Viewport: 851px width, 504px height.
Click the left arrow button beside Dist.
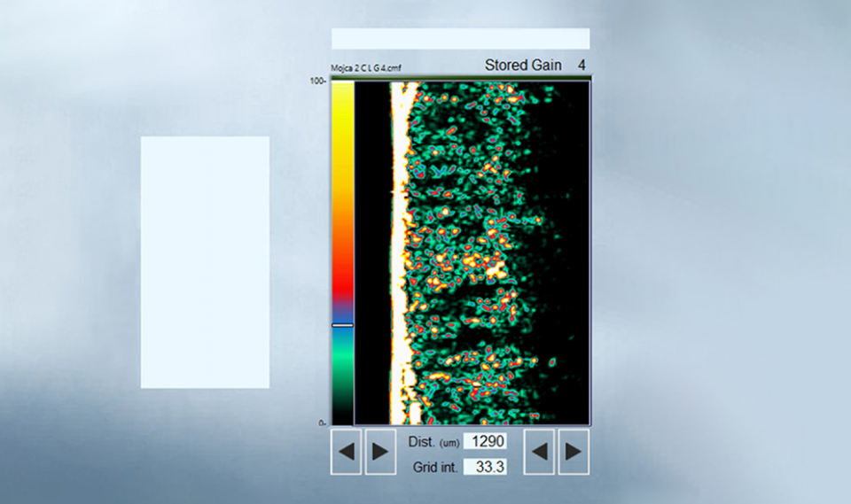coord(347,452)
